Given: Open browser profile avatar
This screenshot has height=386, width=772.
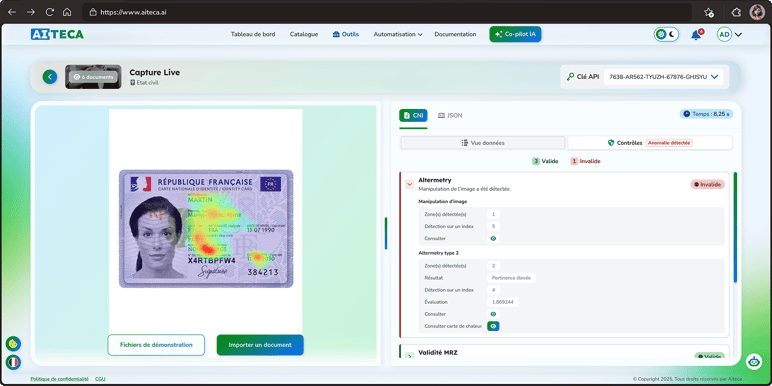Looking at the screenshot, I should 757,12.
